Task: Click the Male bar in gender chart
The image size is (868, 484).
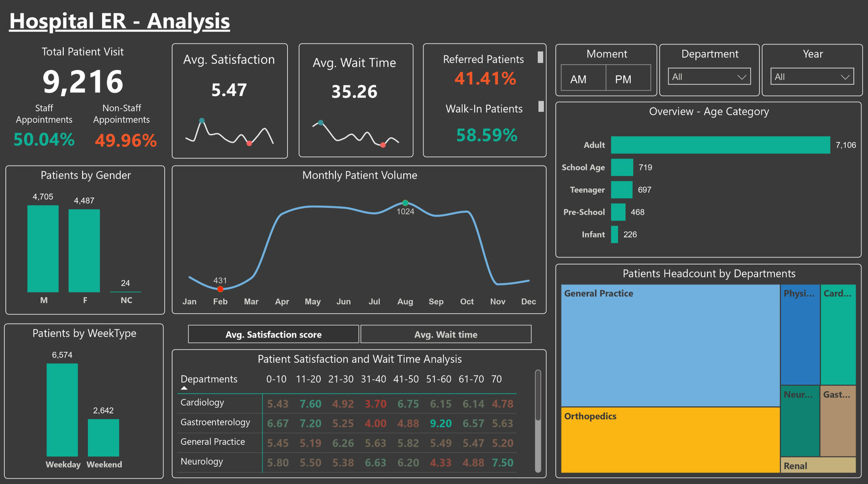Action: click(x=43, y=249)
